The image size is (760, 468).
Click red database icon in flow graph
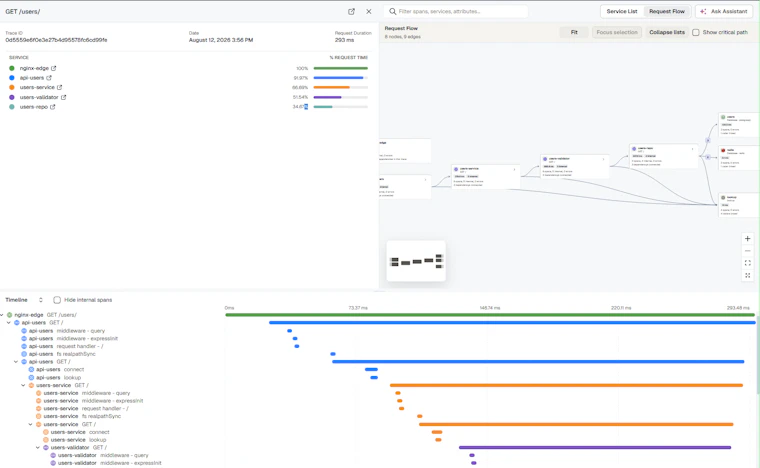723,151
